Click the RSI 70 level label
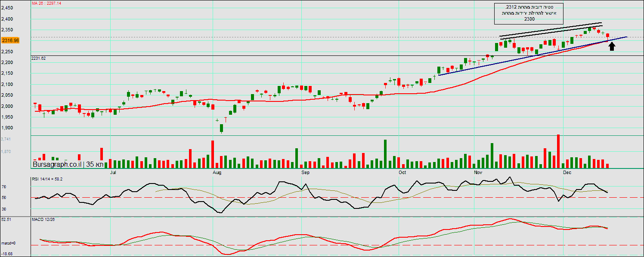Image resolution: width=644 pixels, height=257 pixels. point(4,187)
